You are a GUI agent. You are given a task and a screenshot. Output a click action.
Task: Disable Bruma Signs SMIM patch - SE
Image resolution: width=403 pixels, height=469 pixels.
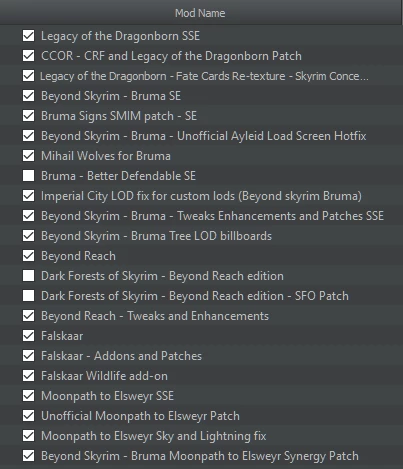28,115
